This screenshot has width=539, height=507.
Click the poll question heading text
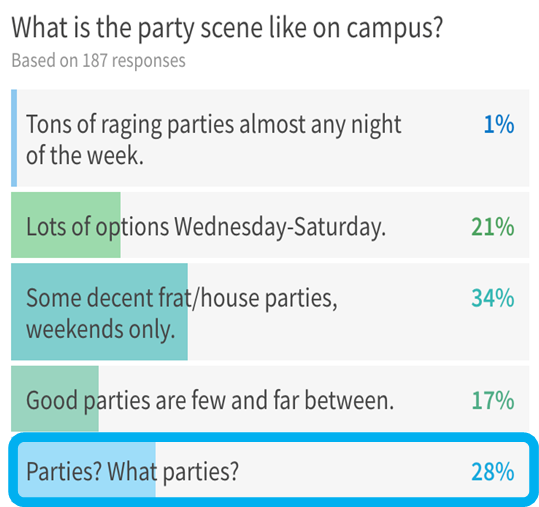click(227, 29)
